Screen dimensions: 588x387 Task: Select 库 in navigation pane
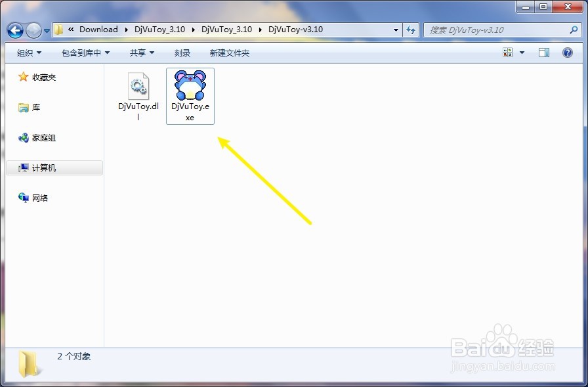pyautogui.click(x=36, y=108)
